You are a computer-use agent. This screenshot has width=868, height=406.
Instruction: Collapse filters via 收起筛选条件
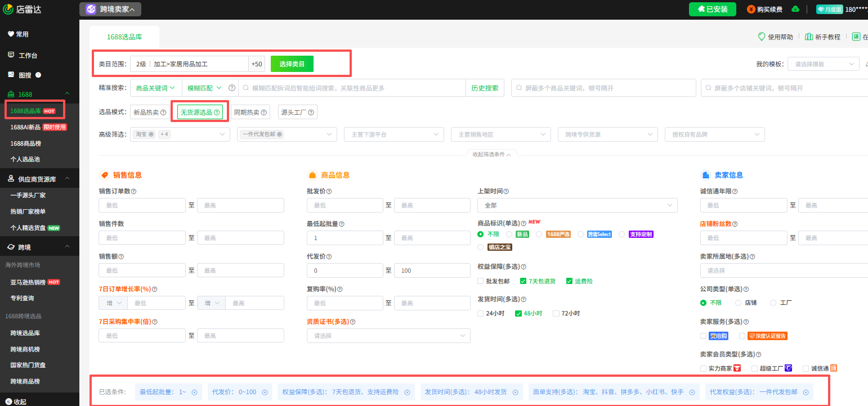pos(493,153)
